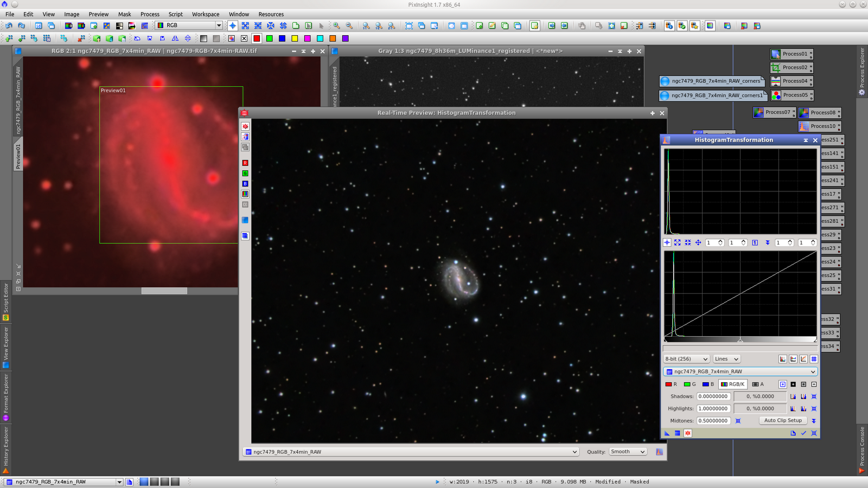Screen dimensions: 868x488
Task: Click Process01 workspace icon
Action: tap(792, 54)
